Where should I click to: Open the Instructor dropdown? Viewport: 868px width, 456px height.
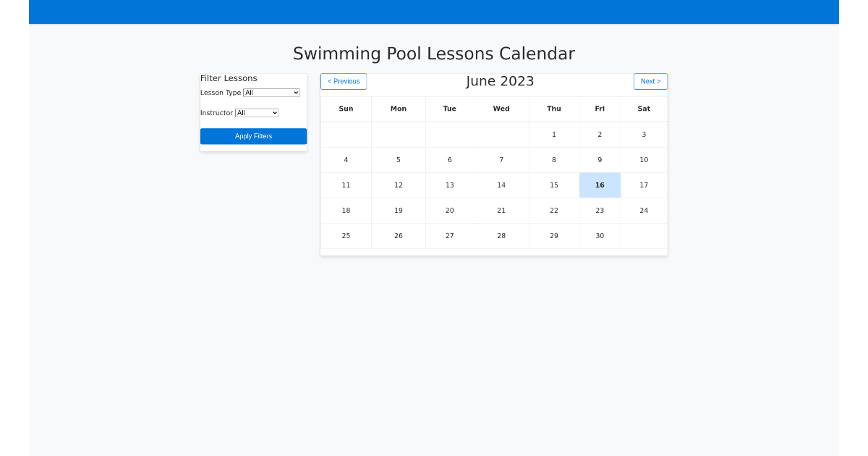tap(257, 112)
